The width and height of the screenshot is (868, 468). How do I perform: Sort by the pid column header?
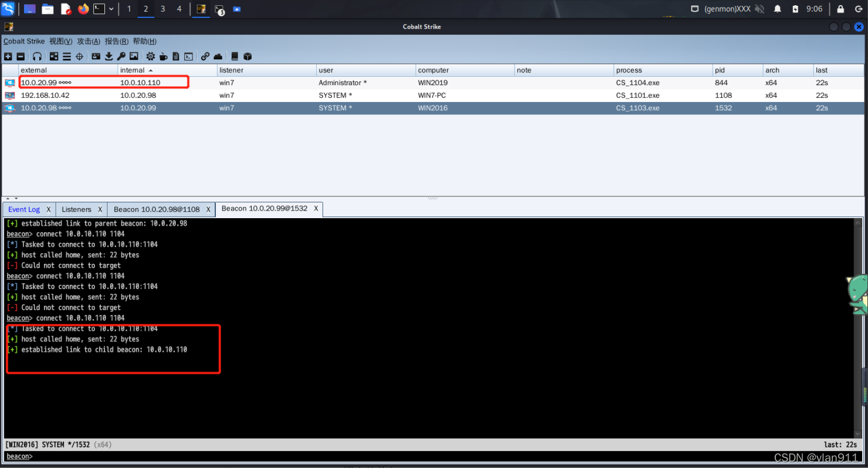point(737,70)
